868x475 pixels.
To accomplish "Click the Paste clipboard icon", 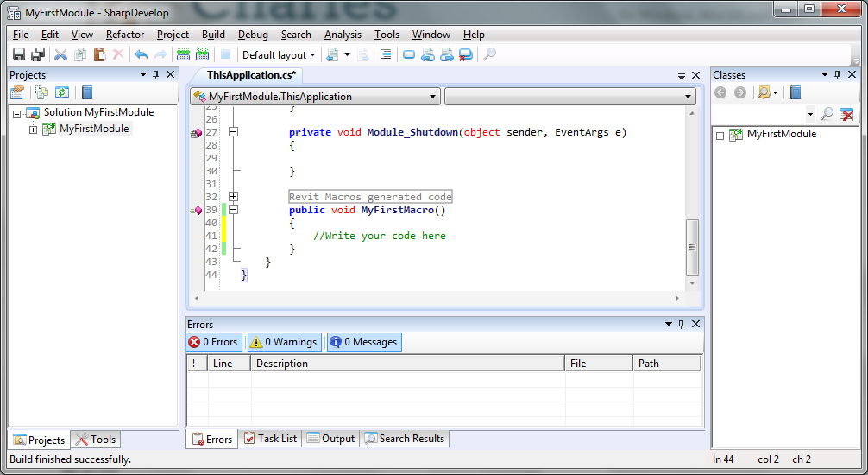I will (99, 54).
